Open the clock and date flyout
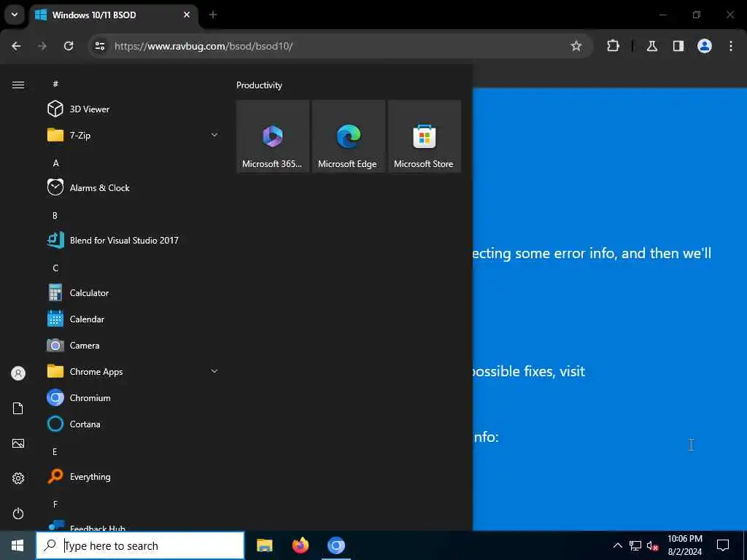Screen dimensions: 747x560 point(684,545)
